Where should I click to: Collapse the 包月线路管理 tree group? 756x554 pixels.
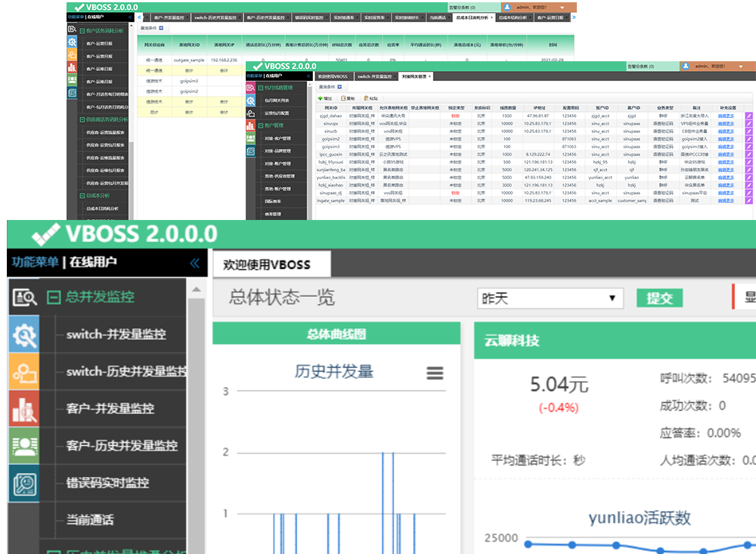(x=260, y=88)
